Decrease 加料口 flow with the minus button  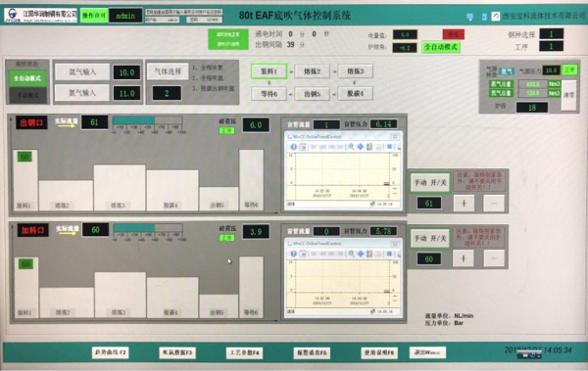494,258
